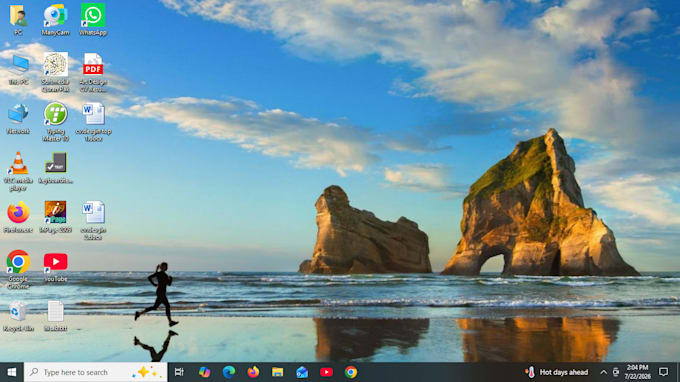Select the Google Chrome desktop shortcut
Viewport: 680px width, 382px height.
pos(18,269)
